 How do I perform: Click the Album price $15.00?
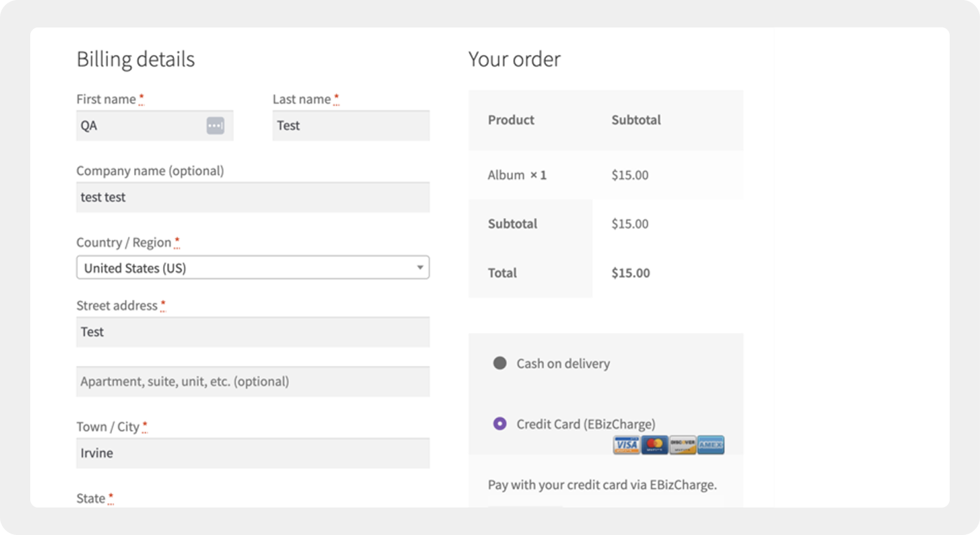tap(630, 175)
